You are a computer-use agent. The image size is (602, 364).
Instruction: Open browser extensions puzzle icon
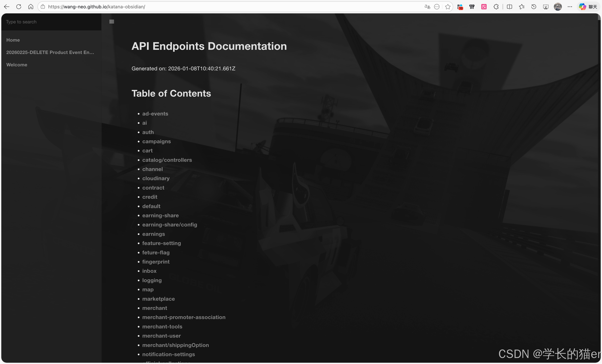(x=496, y=7)
